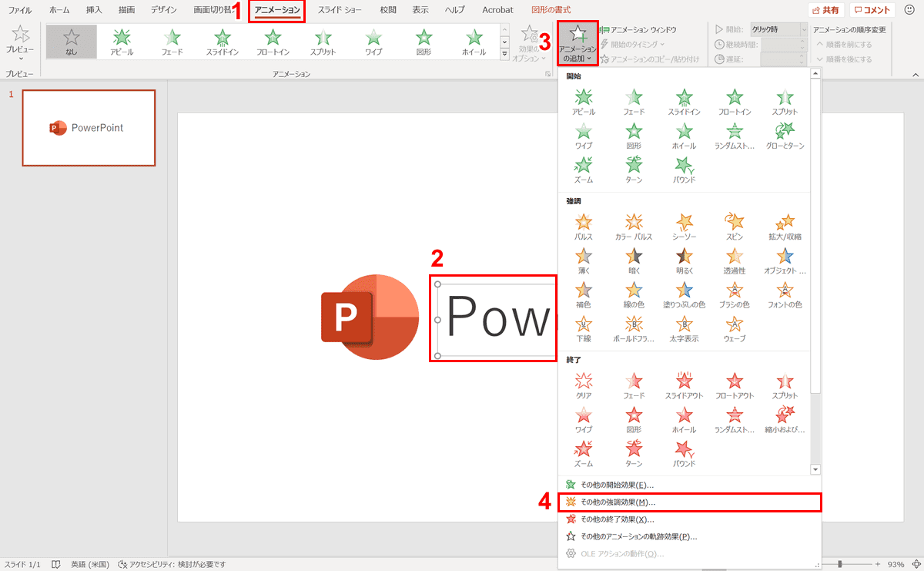Open the smiley feedback icon

[x=909, y=10]
